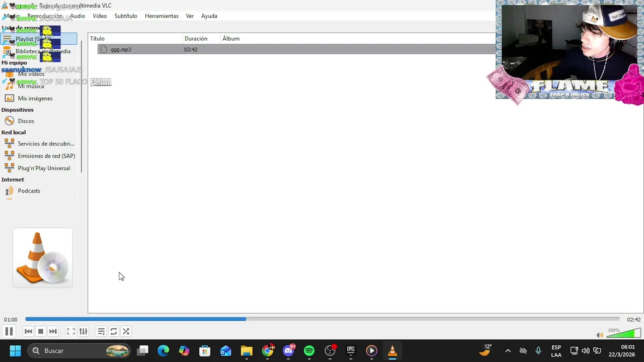Click the Discos disc icon

pos(9,121)
